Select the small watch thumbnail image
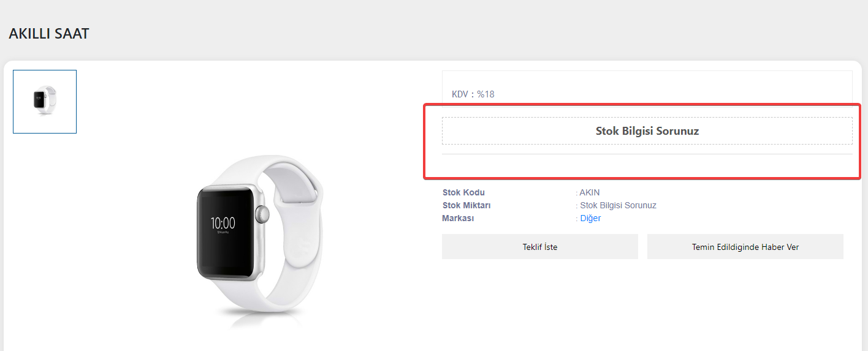 coord(45,102)
